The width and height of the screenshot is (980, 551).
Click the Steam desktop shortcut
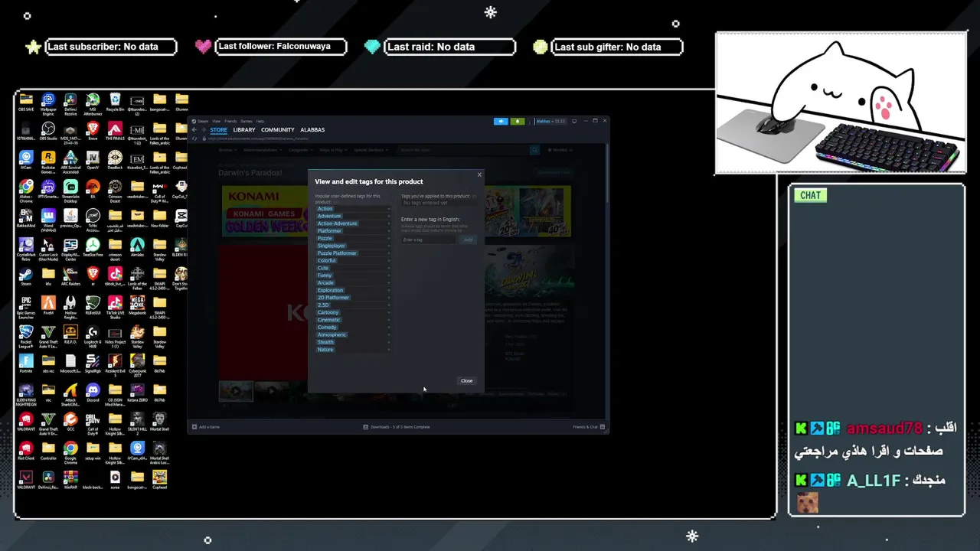(26, 277)
